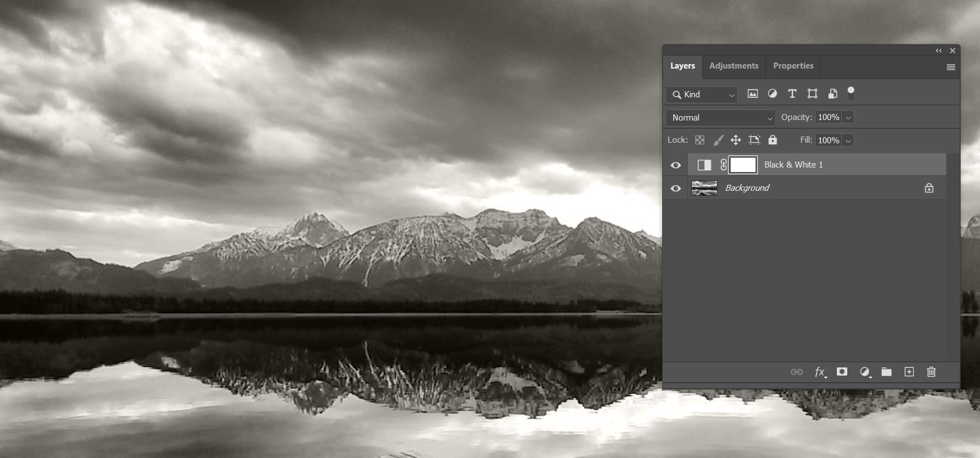Filter for shape layers icon

(x=812, y=94)
